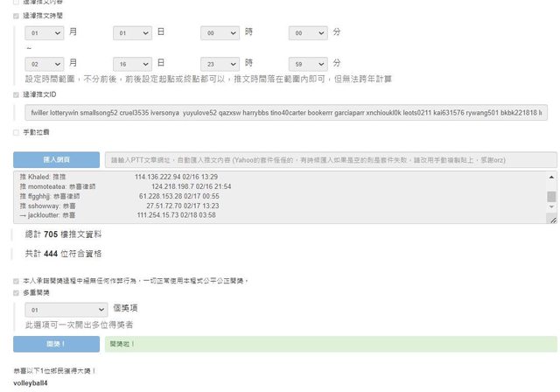Toggle the fair-draw pledge checkbox starting 本人承諾
This screenshot has height=392, width=560.
click(16, 281)
